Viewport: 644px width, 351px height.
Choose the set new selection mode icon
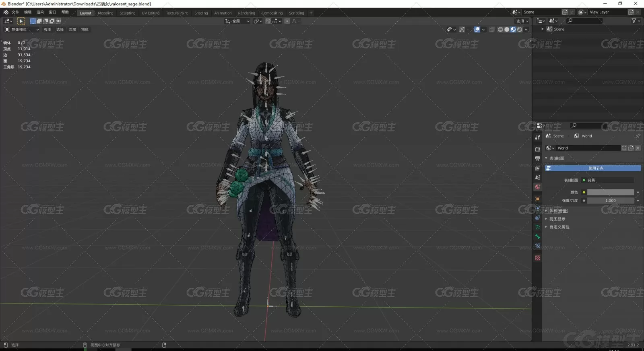pos(33,21)
